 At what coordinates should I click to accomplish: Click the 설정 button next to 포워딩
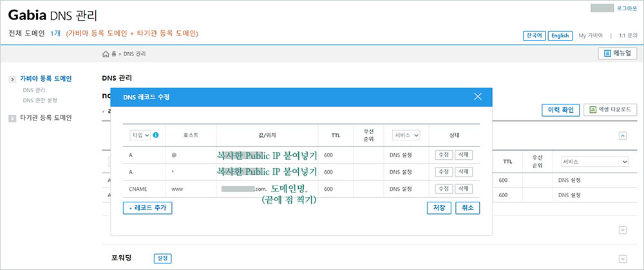163,258
